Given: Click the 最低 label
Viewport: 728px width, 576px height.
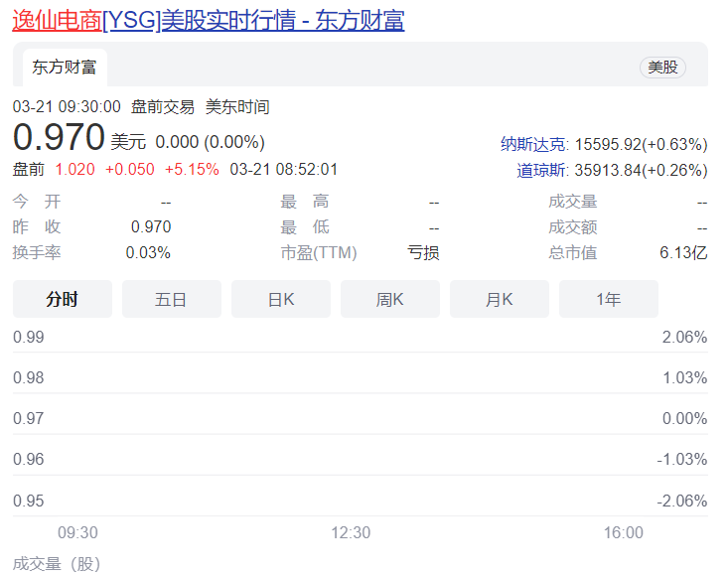Looking at the screenshot, I should 305,227.
